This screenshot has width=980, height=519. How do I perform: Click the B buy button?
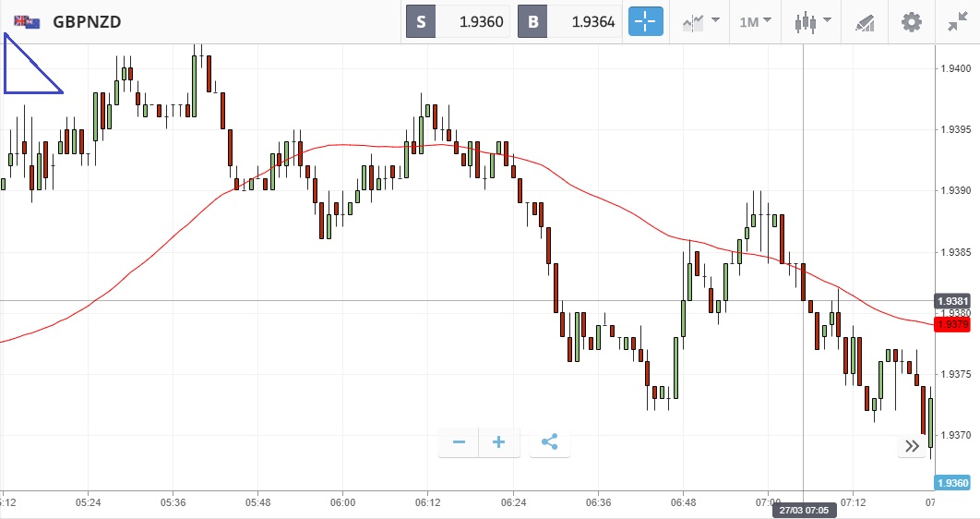tap(532, 21)
